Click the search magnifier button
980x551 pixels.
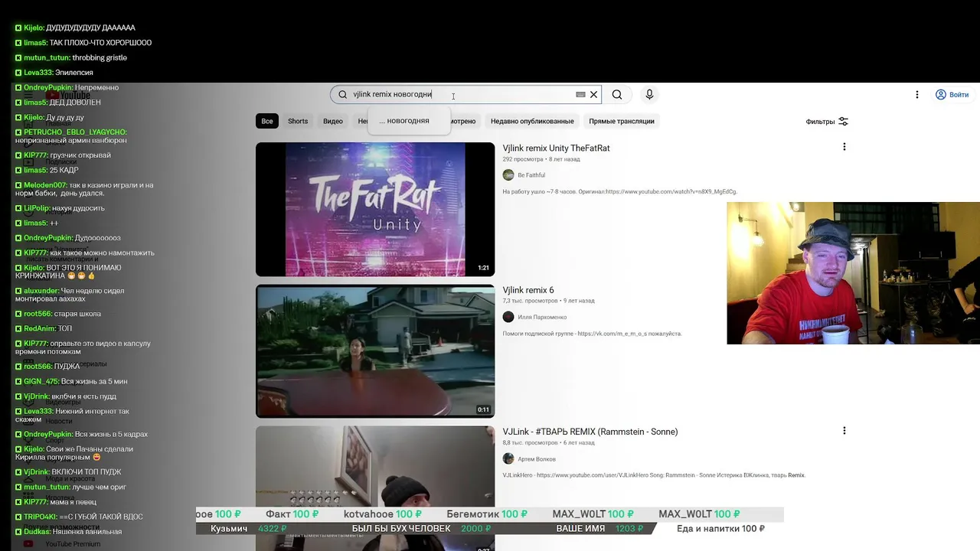click(x=617, y=94)
